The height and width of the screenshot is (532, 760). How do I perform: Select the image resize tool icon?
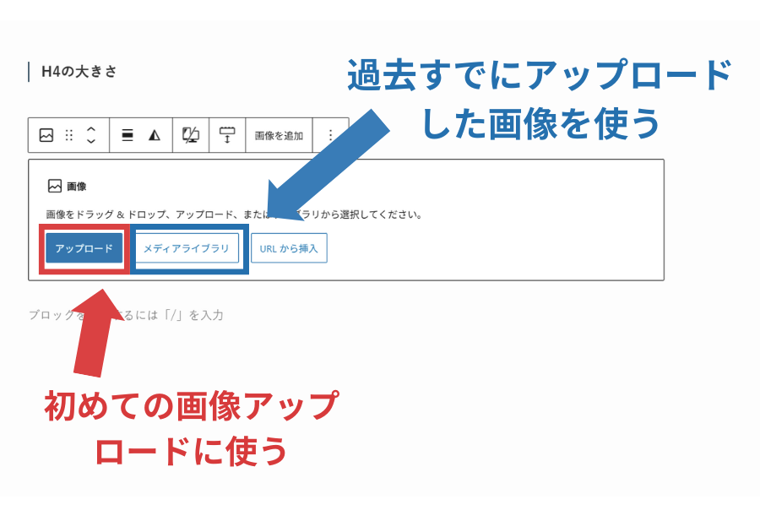tap(226, 135)
